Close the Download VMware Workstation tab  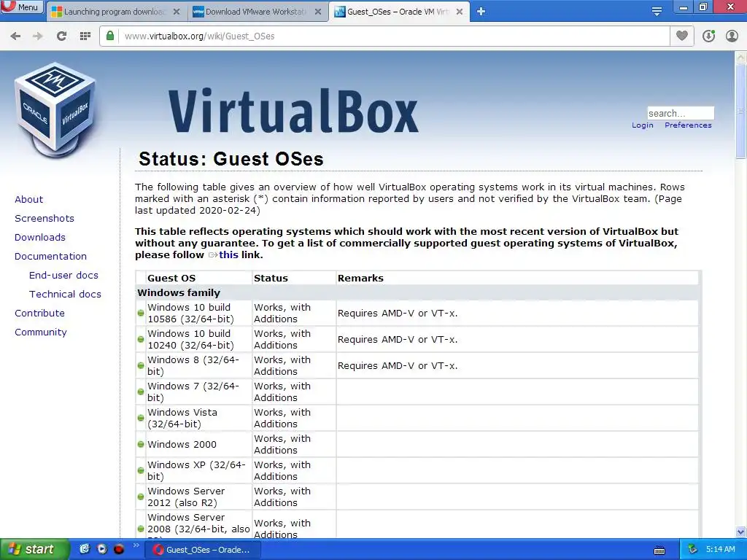pyautogui.click(x=318, y=12)
